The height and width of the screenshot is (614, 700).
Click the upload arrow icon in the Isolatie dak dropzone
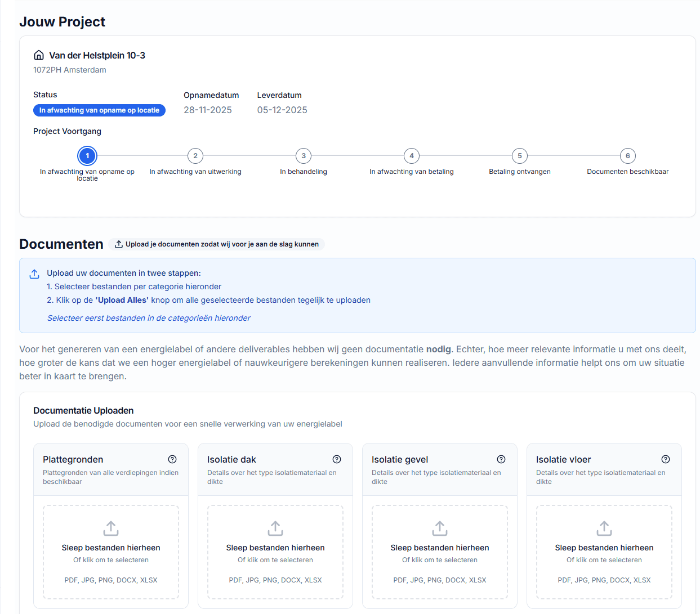click(x=275, y=528)
